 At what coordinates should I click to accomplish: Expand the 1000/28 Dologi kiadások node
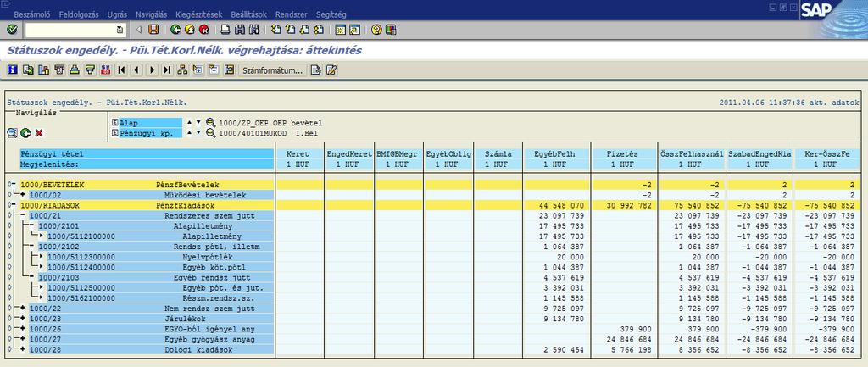coord(22,350)
